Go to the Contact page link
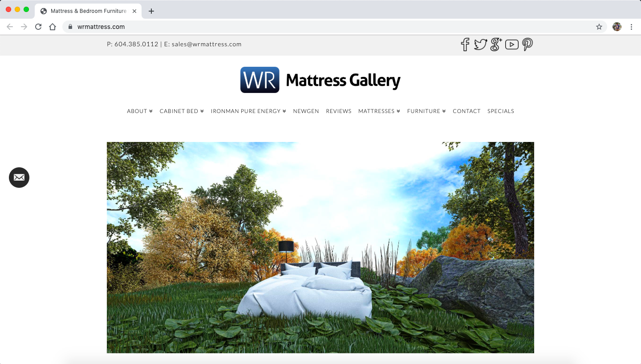 click(467, 111)
